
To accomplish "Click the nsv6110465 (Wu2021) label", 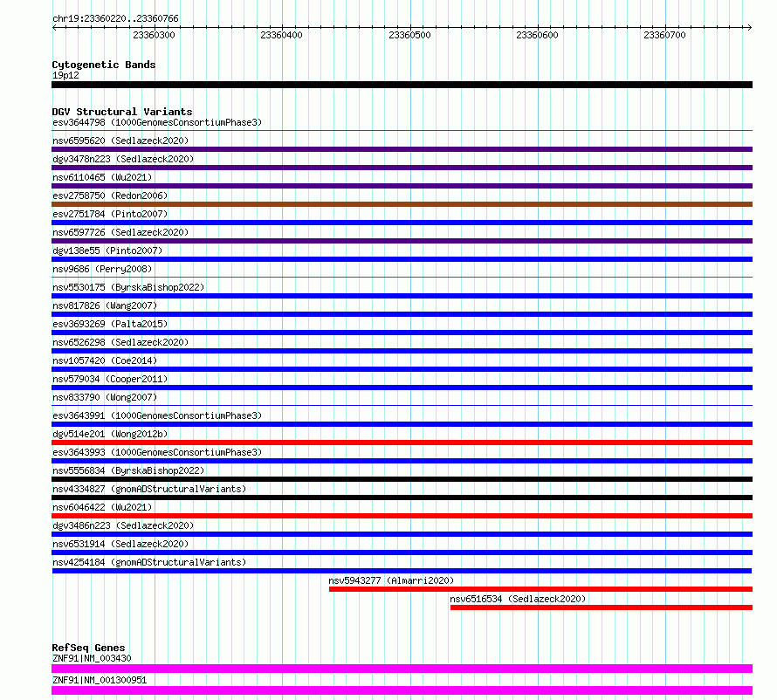I will point(102,177).
